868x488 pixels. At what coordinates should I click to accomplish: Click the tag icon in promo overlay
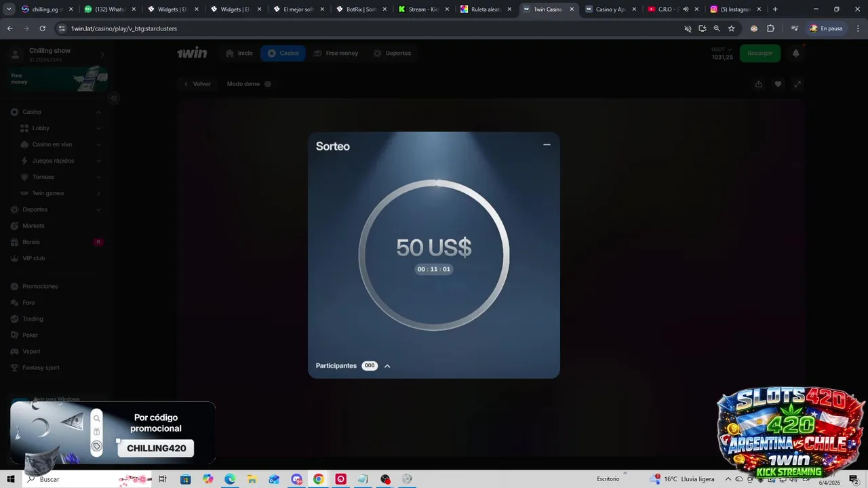click(96, 446)
